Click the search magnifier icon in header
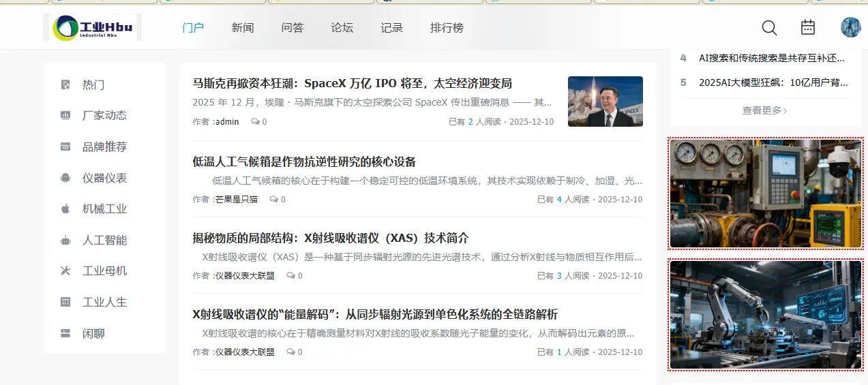The width and height of the screenshot is (868, 385). pos(769,27)
